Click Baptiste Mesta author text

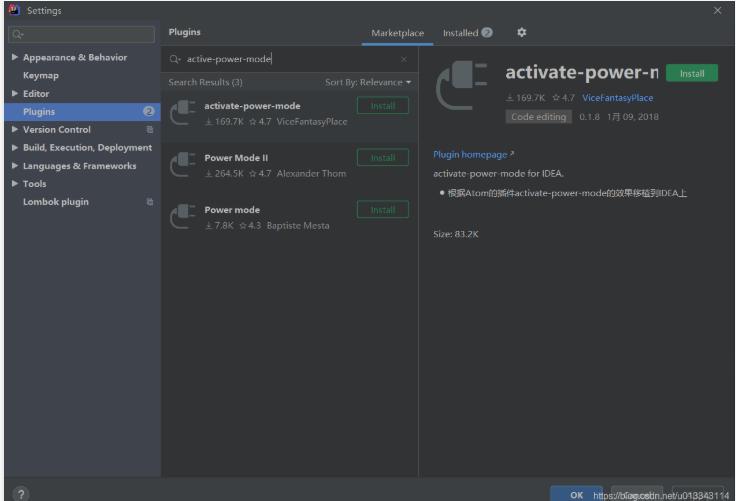click(298, 226)
